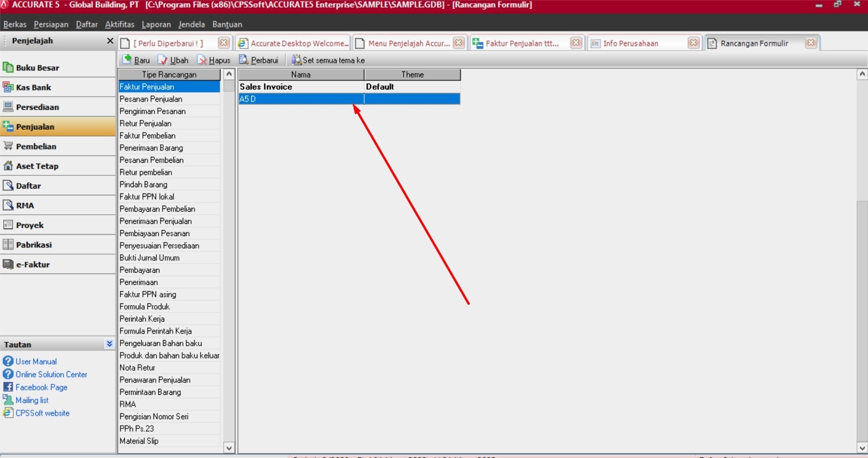Click the Tipe Rancangan list scroll-down arrow

point(229,448)
